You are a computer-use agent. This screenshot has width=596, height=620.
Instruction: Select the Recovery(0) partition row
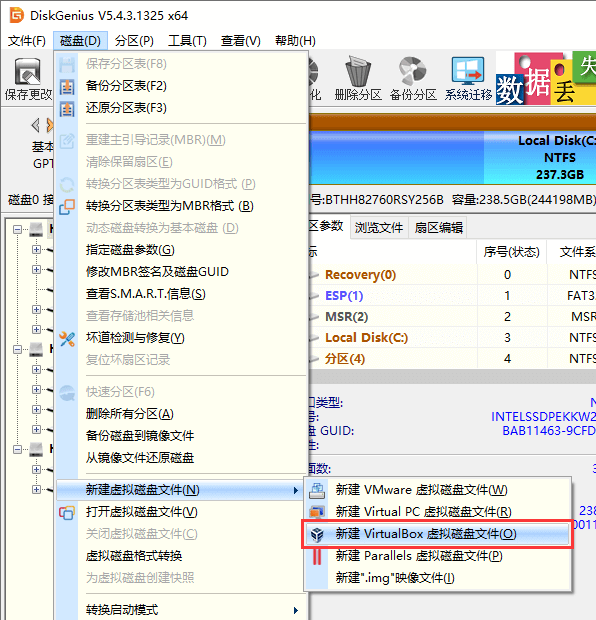click(452, 275)
